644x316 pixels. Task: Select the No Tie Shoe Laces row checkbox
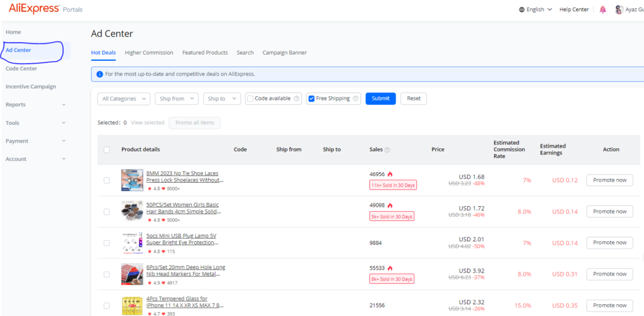click(x=107, y=180)
